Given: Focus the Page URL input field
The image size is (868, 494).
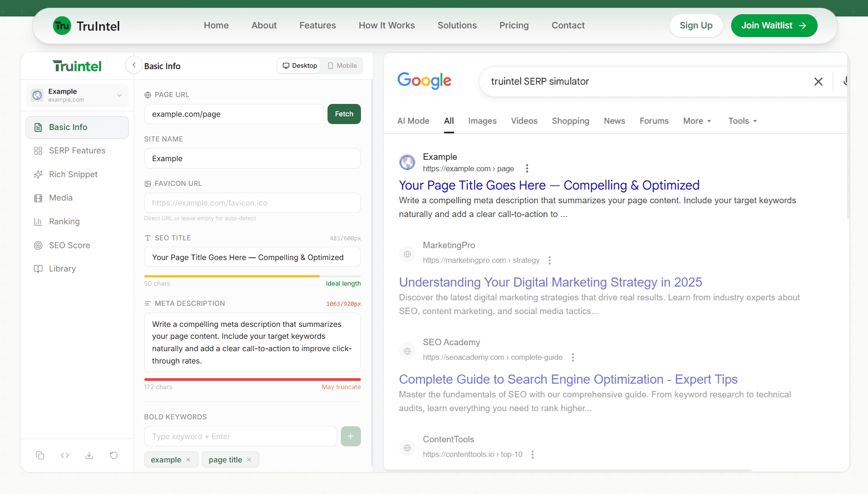Looking at the screenshot, I should [x=234, y=114].
